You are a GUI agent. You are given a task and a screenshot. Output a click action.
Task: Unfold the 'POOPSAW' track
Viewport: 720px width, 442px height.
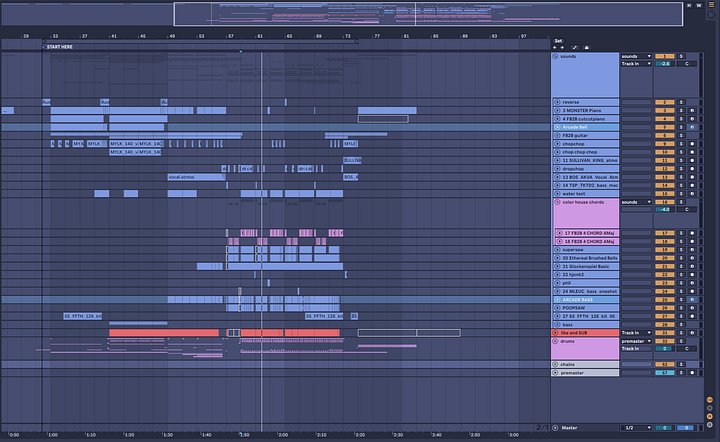click(x=557, y=307)
